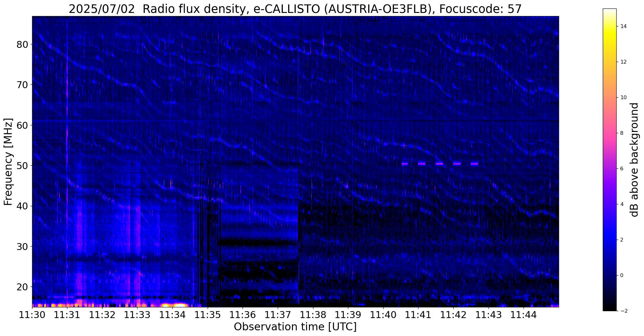Click the colorbar tick label 4
This screenshot has width=644, height=336.
pyautogui.click(x=622, y=204)
